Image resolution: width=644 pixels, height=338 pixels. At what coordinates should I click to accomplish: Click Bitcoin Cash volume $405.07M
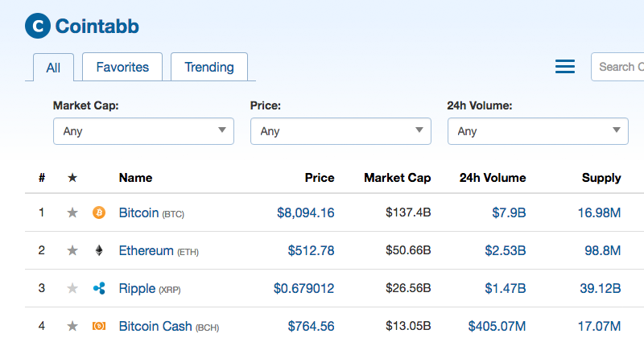point(497,326)
